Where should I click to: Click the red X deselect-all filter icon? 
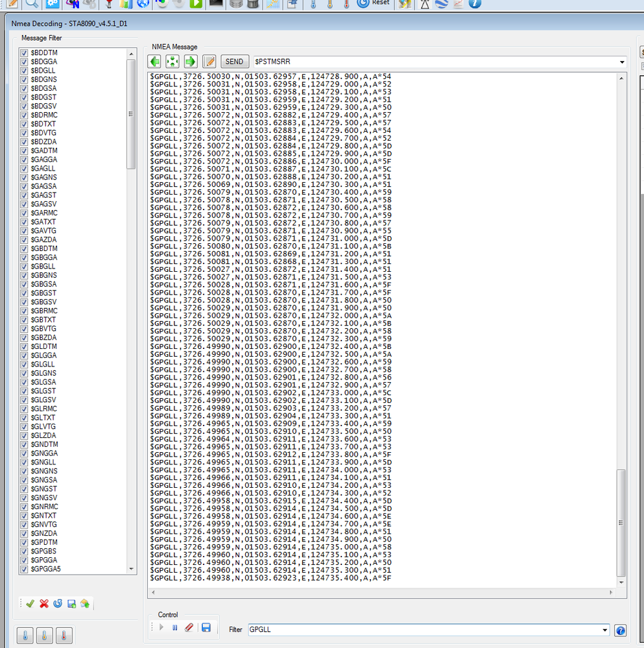(x=44, y=604)
